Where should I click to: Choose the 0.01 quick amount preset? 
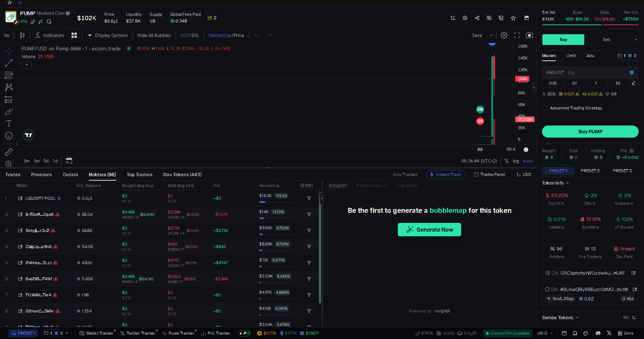[x=553, y=83]
